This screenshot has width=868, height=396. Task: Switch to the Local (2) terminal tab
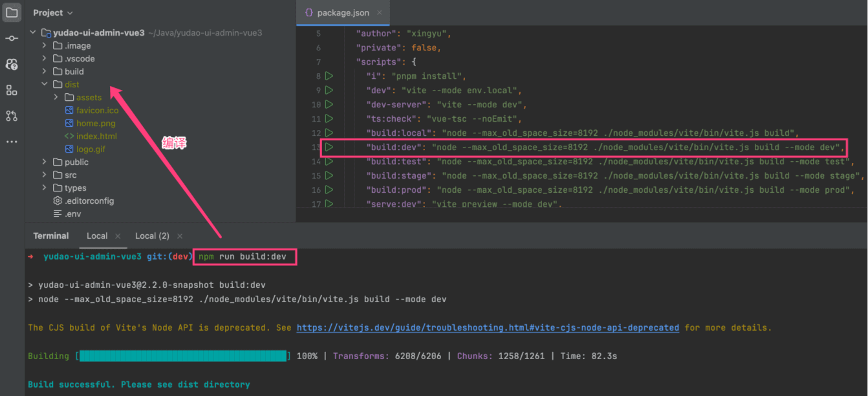(152, 236)
